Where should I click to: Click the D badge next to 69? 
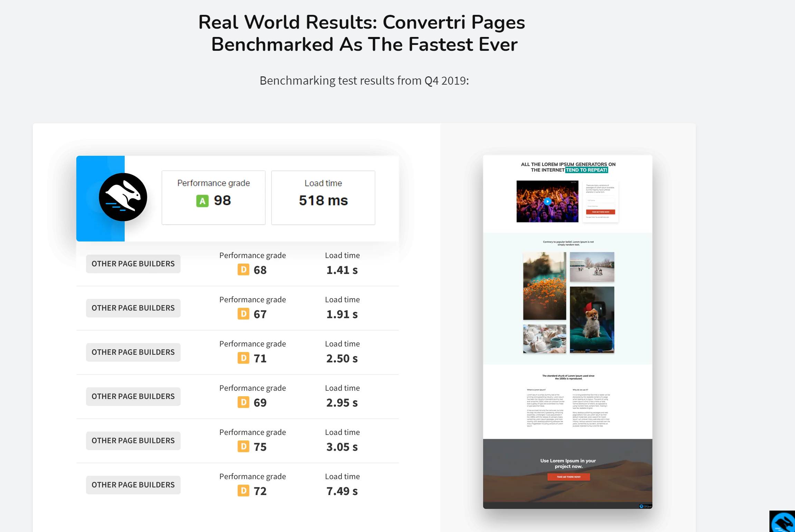click(x=243, y=402)
